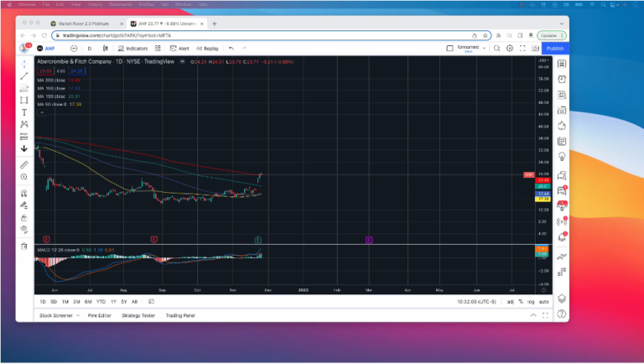This screenshot has height=364, width=644.
Task: Take a chart snapshot with camera icon
Action: tap(536, 49)
